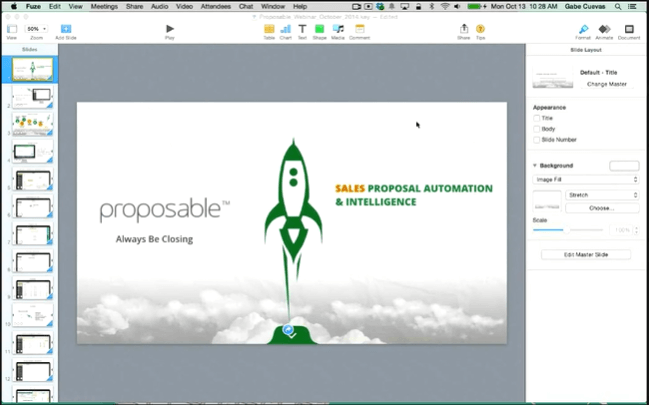The height and width of the screenshot is (405, 649).
Task: Click the background image preview thumbnail
Action: point(547,202)
